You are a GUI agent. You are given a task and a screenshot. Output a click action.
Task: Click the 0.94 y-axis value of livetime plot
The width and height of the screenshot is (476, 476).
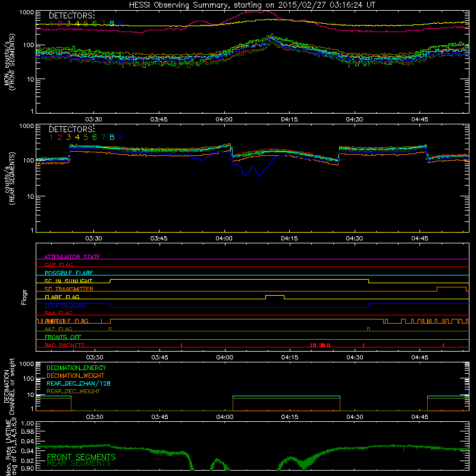(x=27, y=451)
